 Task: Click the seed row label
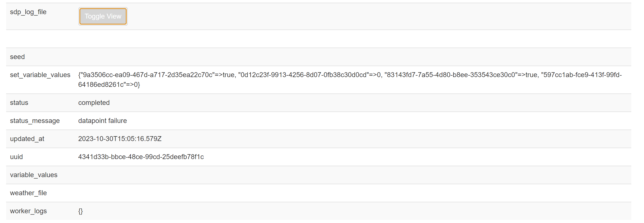[x=18, y=57]
